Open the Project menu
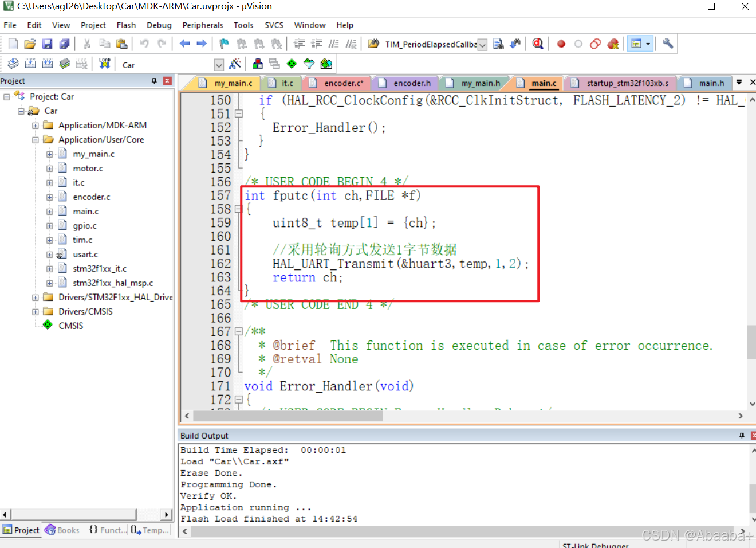This screenshot has height=548, width=756. [x=93, y=25]
